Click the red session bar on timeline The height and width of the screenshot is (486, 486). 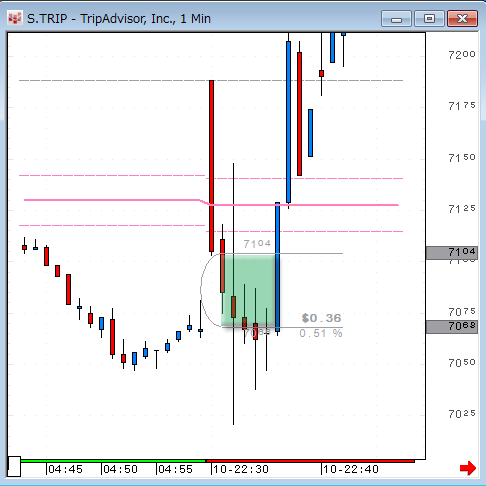[310, 461]
